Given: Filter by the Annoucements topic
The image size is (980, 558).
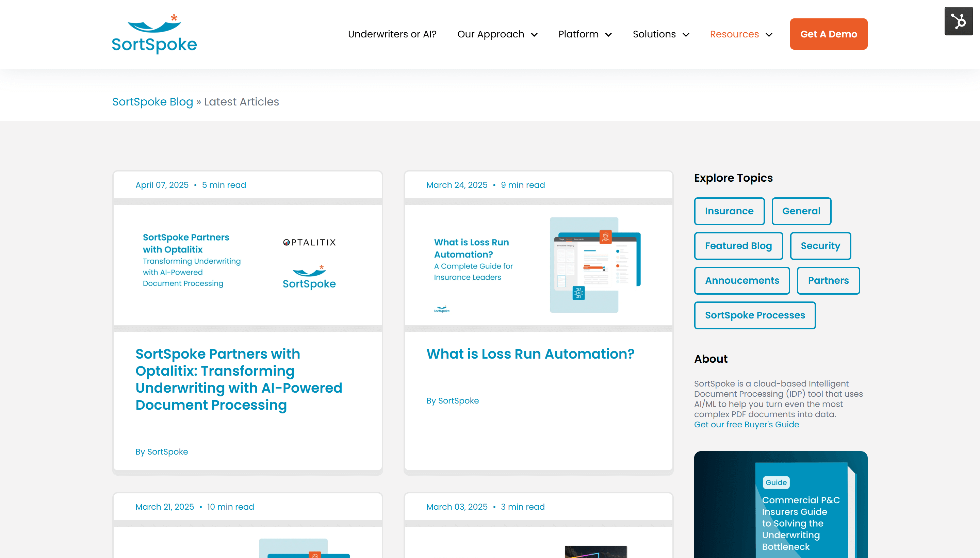Looking at the screenshot, I should tap(741, 281).
